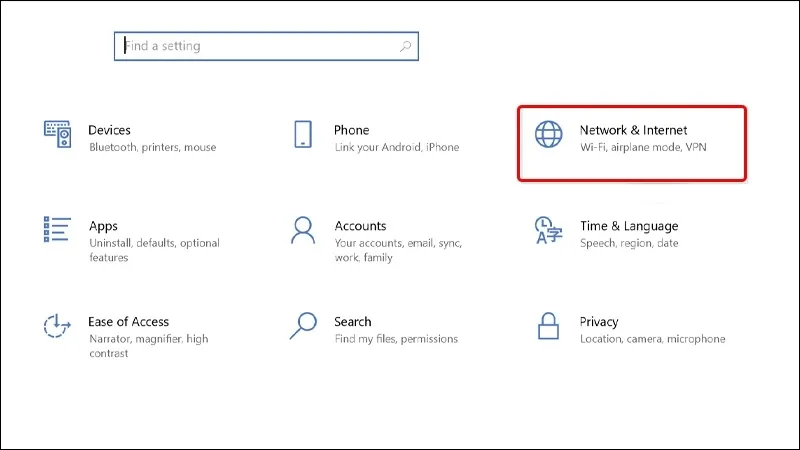This screenshot has width=800, height=450.
Task: Click the Phone handset icon
Action: click(303, 135)
